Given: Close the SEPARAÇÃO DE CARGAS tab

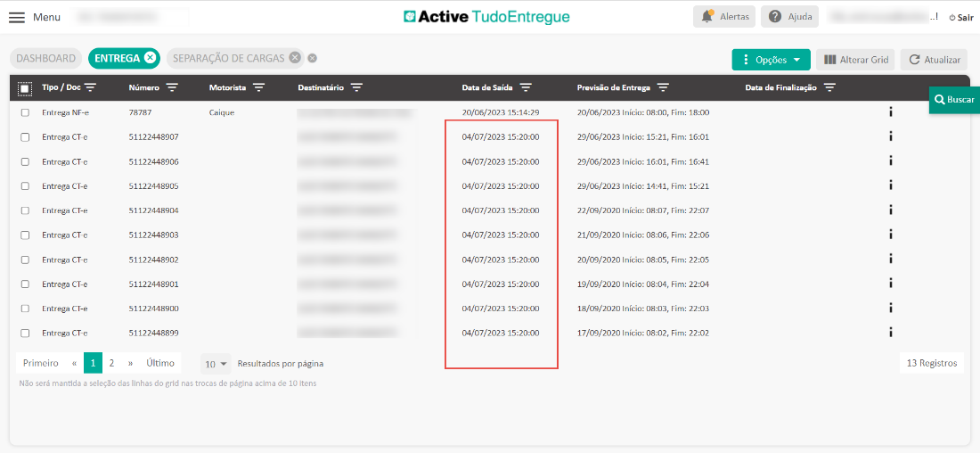Looking at the screenshot, I should tap(295, 58).
